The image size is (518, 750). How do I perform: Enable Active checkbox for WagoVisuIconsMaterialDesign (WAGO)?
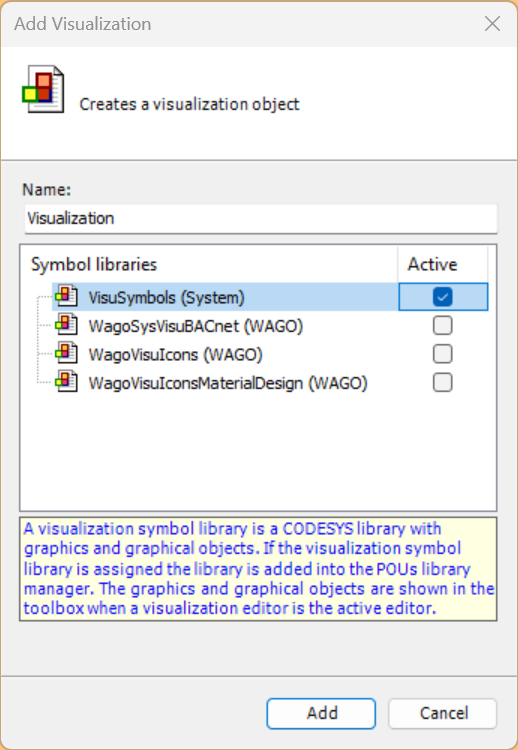pos(442,383)
